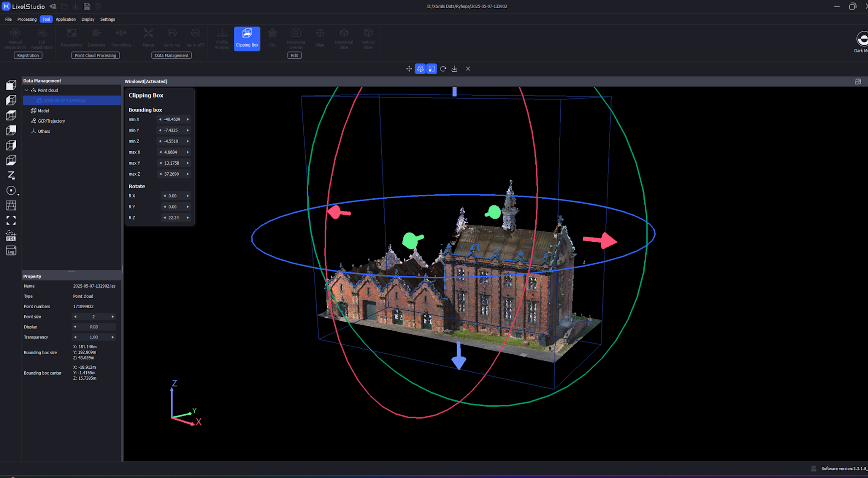Viewport: 868px width, 478px height.
Task: Open the Processing menu
Action: 27,19
